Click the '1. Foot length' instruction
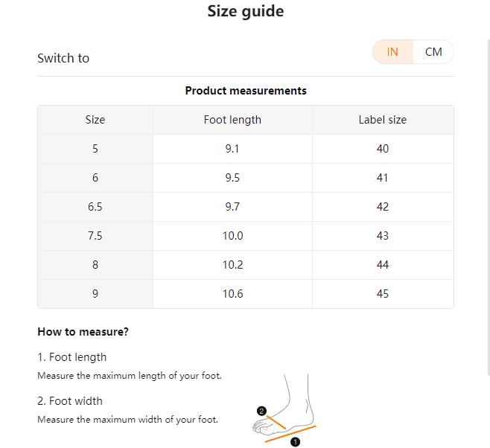The width and height of the screenshot is (490, 448). click(x=72, y=357)
